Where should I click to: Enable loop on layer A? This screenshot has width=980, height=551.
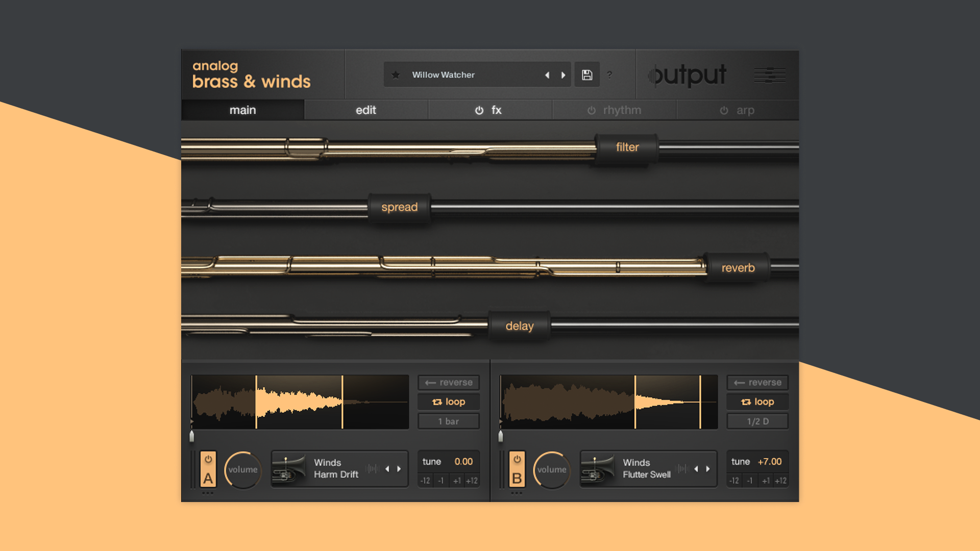point(448,402)
